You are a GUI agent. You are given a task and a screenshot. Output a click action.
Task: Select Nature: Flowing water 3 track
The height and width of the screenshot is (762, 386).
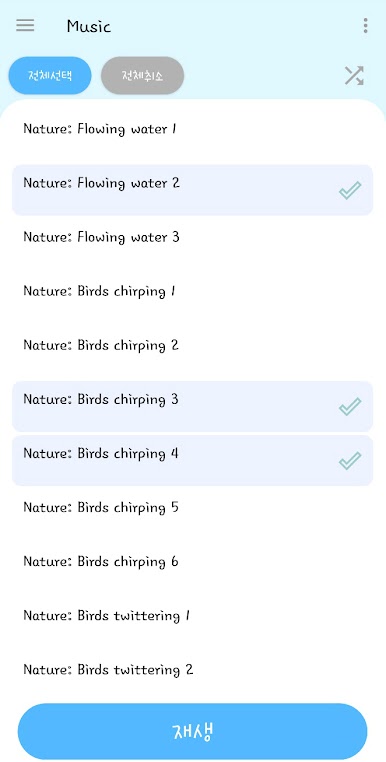[193, 244]
